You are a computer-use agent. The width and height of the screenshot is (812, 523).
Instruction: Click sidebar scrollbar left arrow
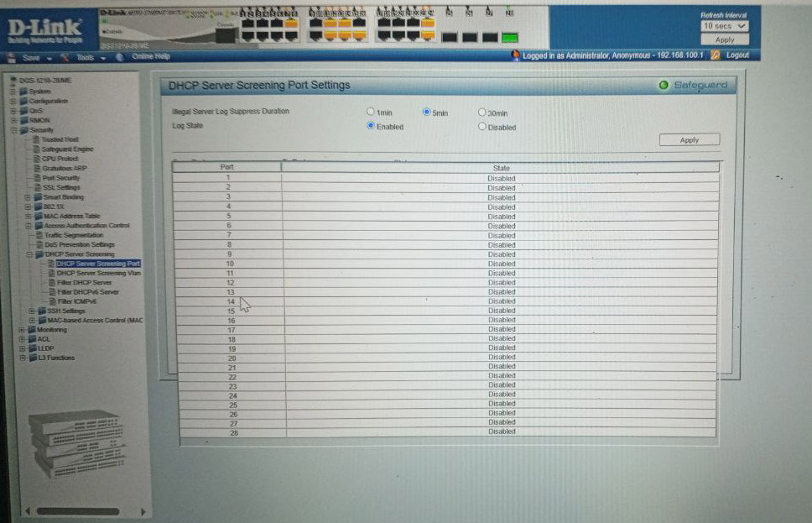[28, 511]
